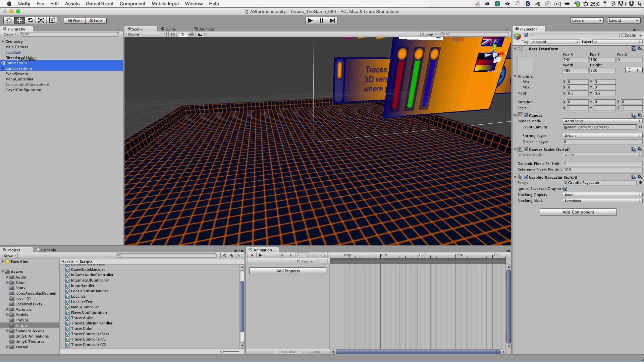Uncheck Ignore Reversed Graphics option
This screenshot has width=644, height=362.
(x=566, y=189)
